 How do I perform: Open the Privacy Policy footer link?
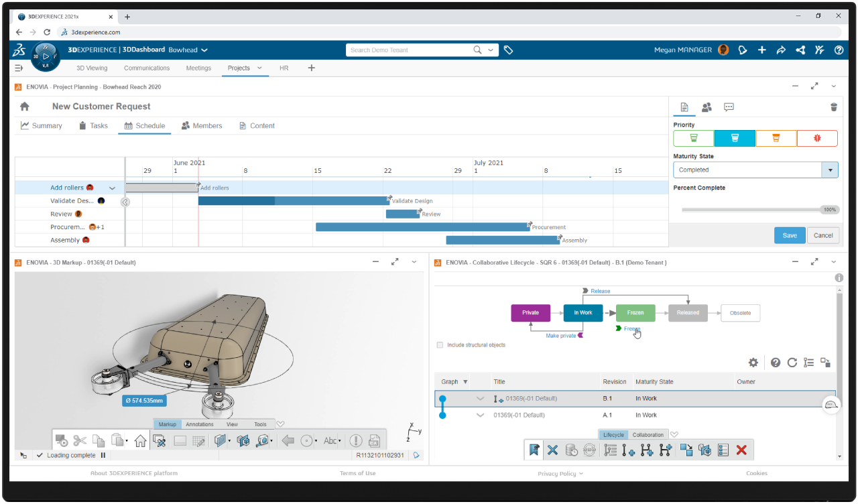coord(560,473)
